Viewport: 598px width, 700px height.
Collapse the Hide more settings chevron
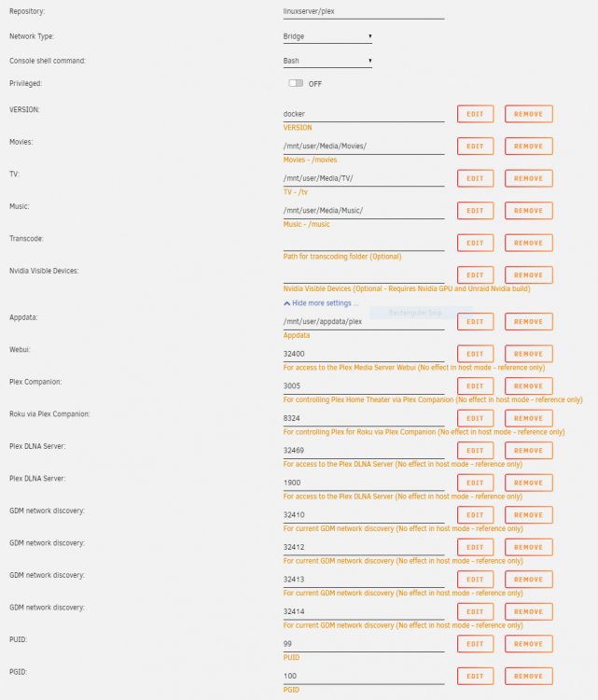[287, 303]
